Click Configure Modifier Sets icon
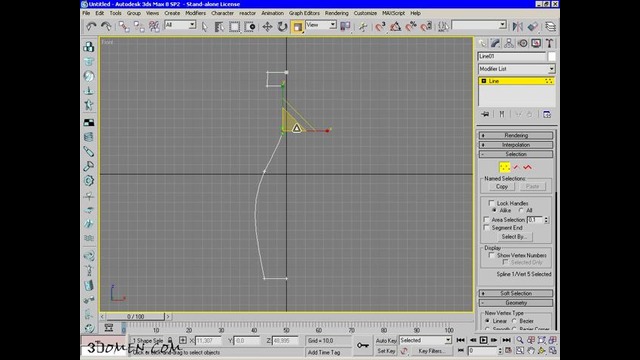The image size is (640, 360). [547, 114]
